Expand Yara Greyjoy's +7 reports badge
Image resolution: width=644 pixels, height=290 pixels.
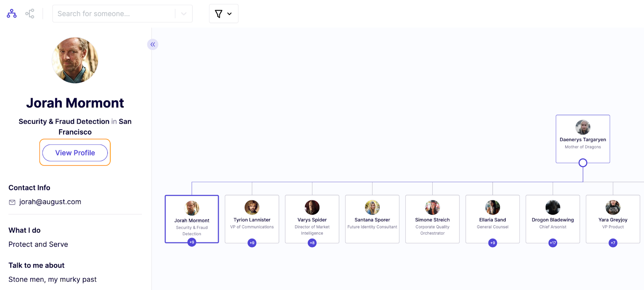tap(613, 243)
